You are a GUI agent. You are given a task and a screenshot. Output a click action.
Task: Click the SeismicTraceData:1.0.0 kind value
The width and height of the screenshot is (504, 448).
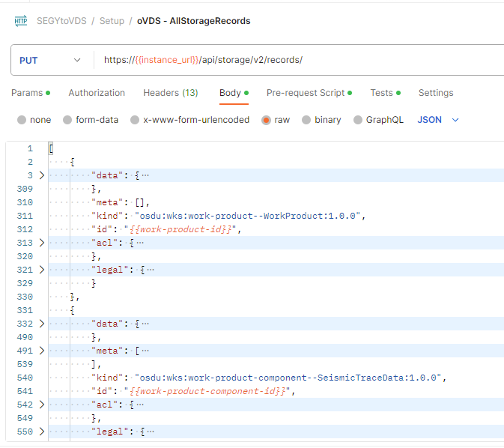pyautogui.click(x=288, y=378)
